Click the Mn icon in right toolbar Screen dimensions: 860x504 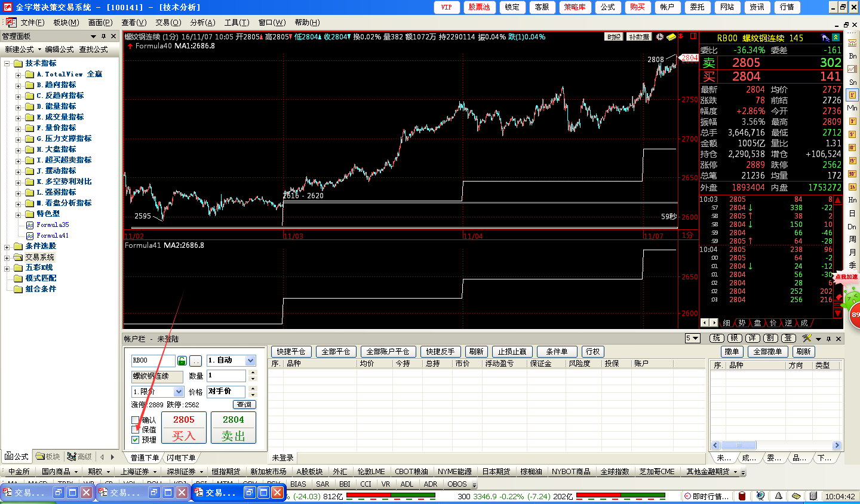coord(852,108)
